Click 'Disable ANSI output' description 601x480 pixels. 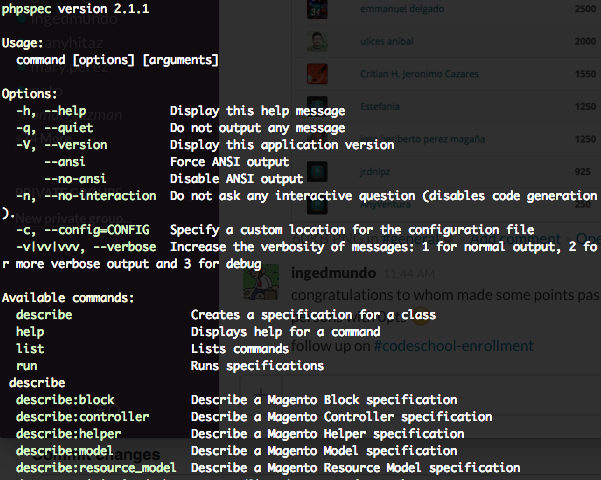pos(236,179)
